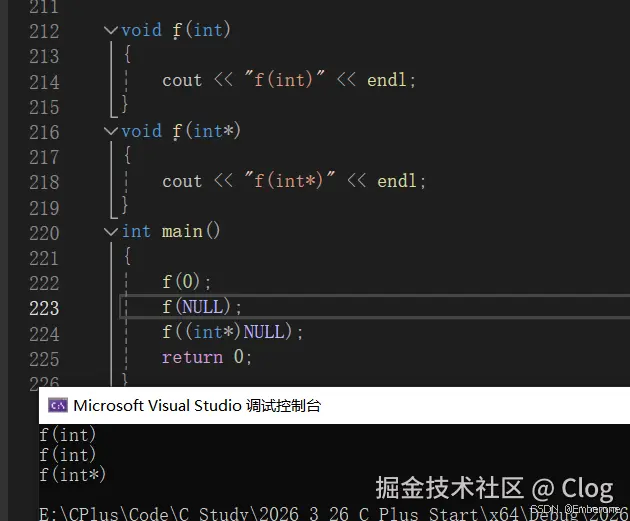Click line number 223 in the gutter

44,308
